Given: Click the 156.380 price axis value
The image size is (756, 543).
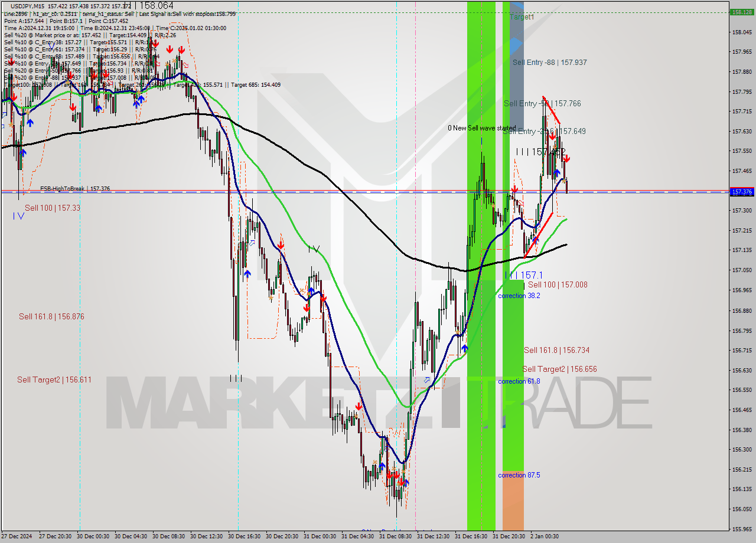Looking at the screenshot, I should pyautogui.click(x=741, y=430).
